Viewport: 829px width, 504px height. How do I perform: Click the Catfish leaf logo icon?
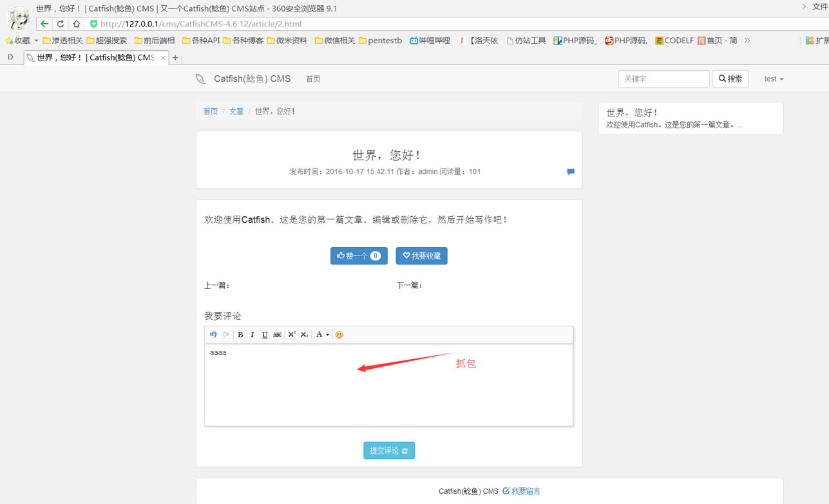201,79
